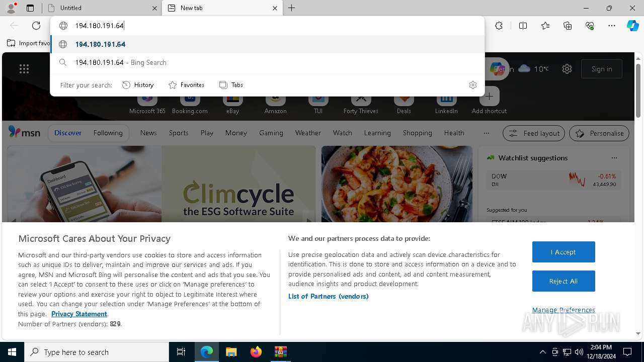
Task: Open Sports category on MSN
Action: tap(179, 133)
